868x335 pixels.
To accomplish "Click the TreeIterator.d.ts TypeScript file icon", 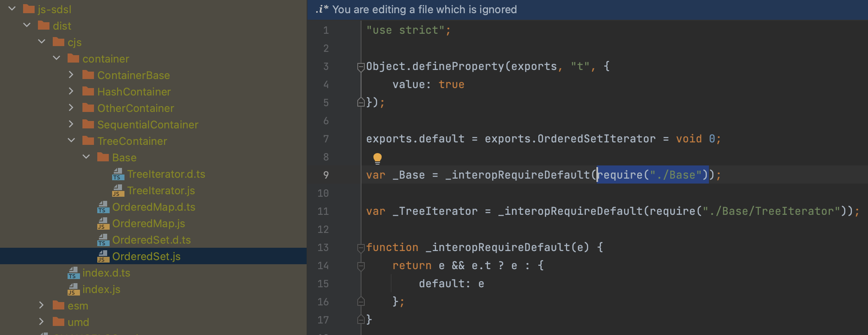I will click(x=118, y=174).
